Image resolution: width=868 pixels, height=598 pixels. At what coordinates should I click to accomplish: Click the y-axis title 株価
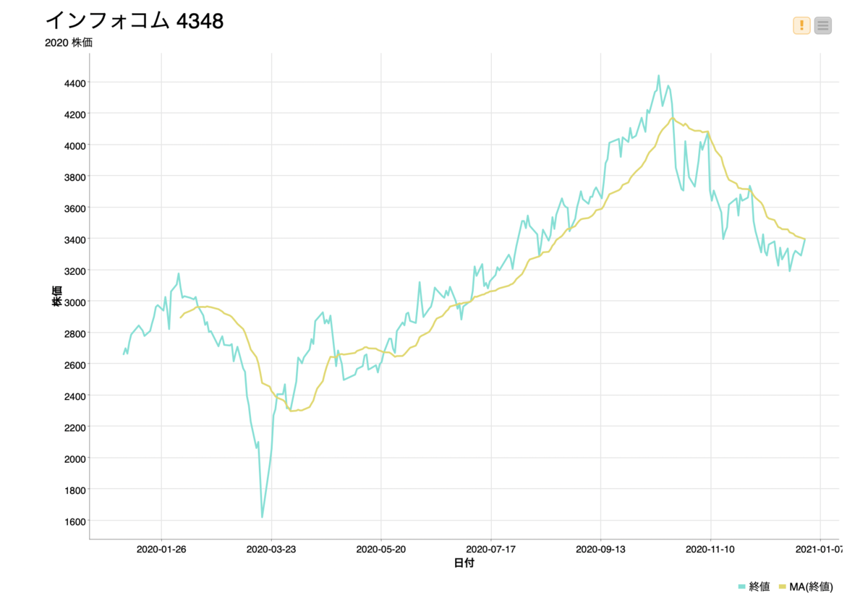(x=57, y=295)
